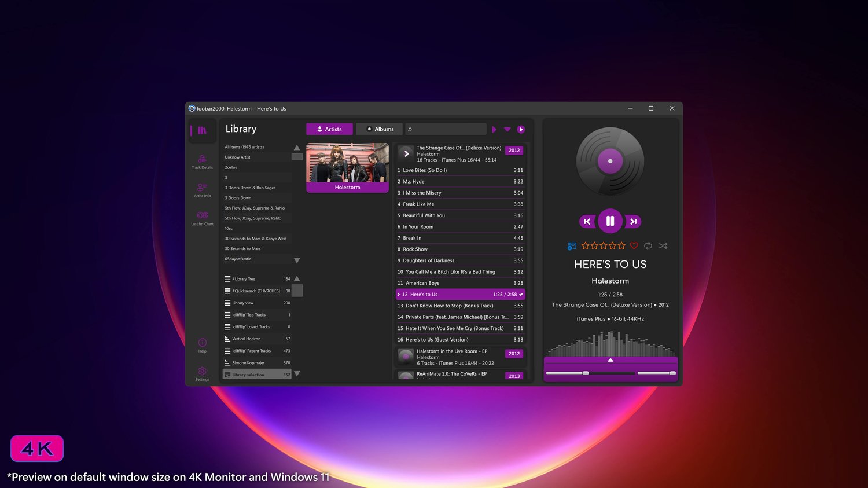
Task: Select the artist 2cellos
Action: coord(257,167)
